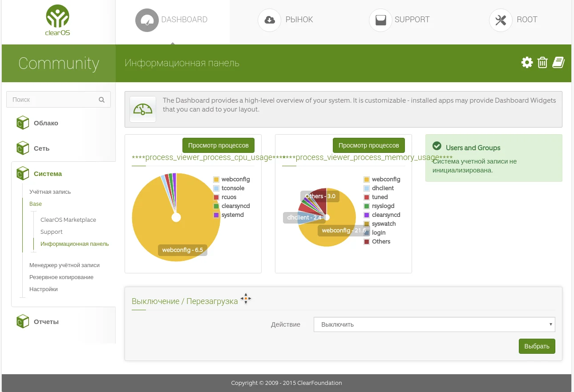Image resolution: width=574 pixels, height=392 pixels.
Task: Click Просмотр процессов above CPU chart
Action: point(218,145)
